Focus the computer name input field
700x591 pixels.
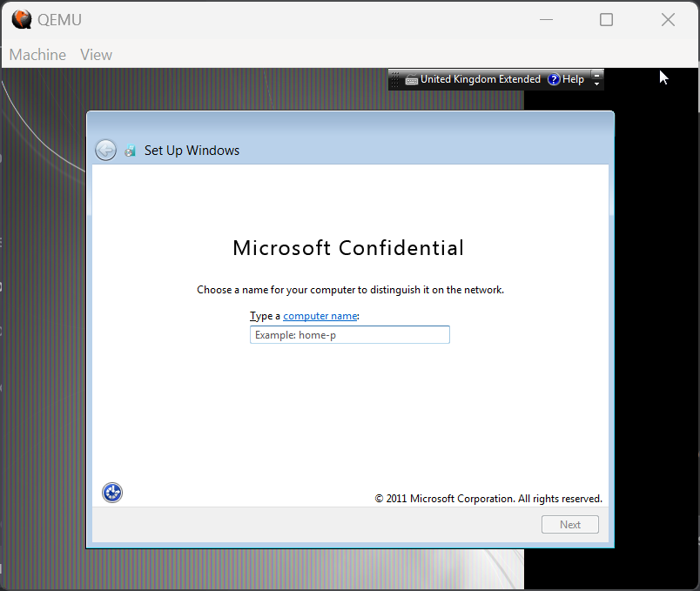349,335
